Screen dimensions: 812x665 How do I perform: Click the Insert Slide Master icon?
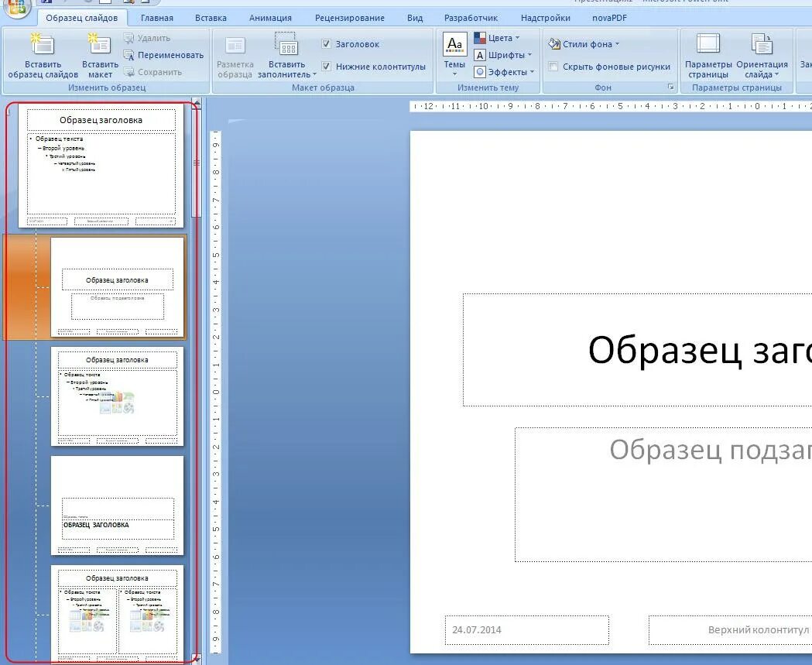(42, 45)
